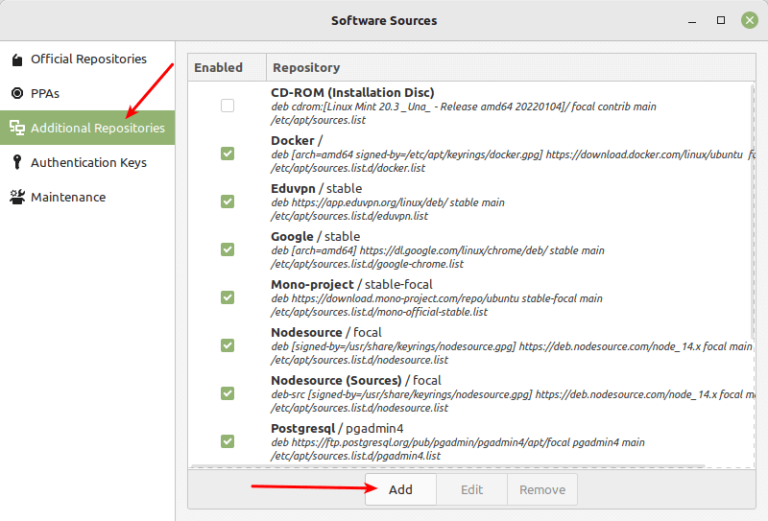Screen dimensions: 768x521
Task: Enable the CD-ROM Installation Disc checkbox
Action: point(228,105)
